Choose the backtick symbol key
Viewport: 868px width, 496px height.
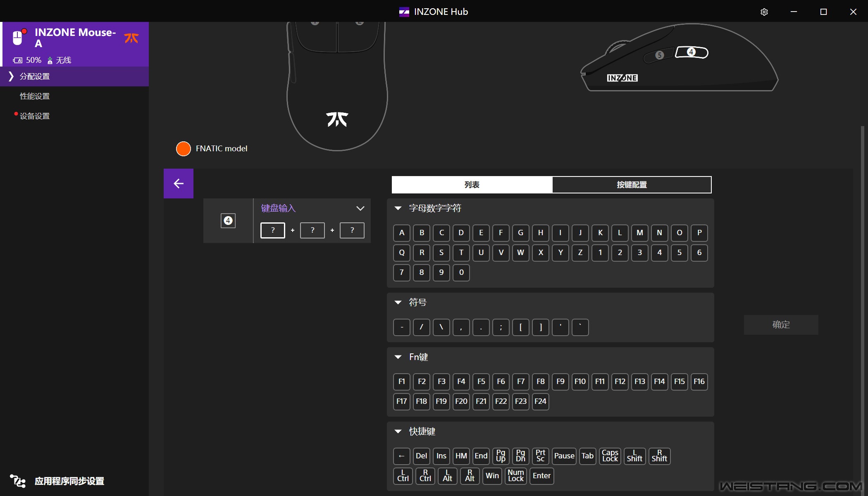click(580, 327)
